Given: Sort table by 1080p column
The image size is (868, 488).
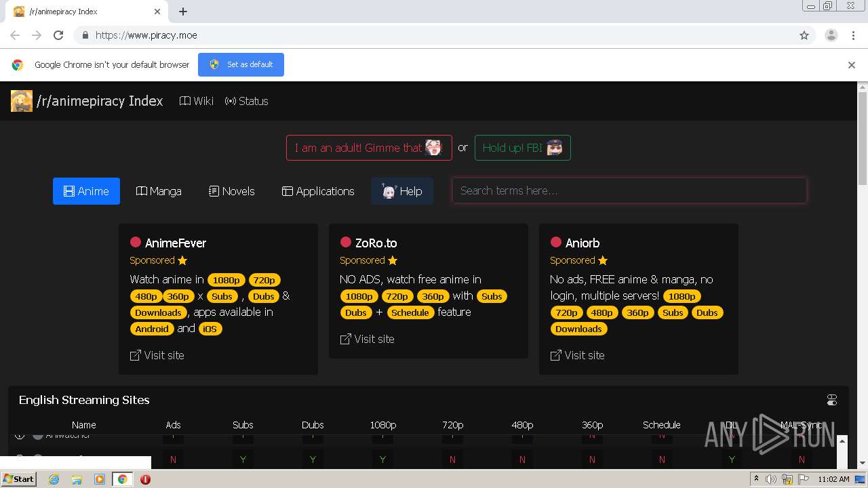Looking at the screenshot, I should [382, 425].
